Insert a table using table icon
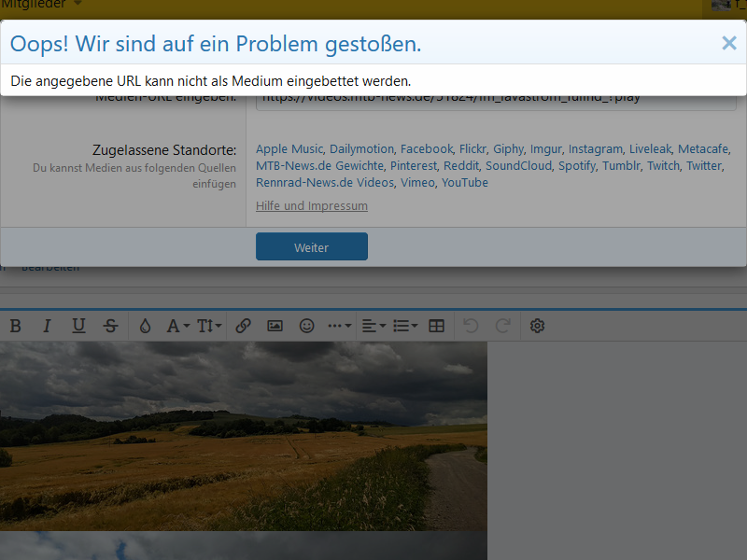 click(436, 326)
